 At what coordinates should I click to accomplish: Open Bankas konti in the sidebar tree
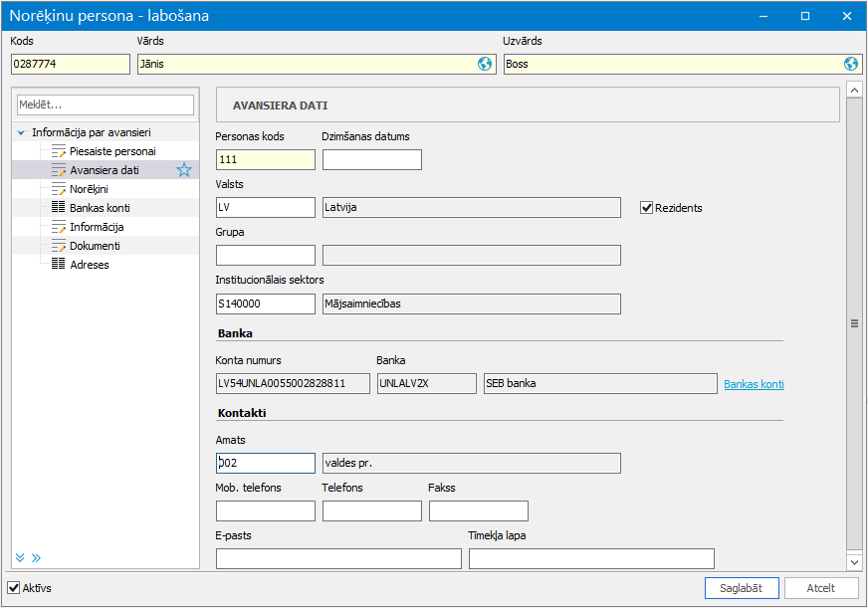[100, 208]
